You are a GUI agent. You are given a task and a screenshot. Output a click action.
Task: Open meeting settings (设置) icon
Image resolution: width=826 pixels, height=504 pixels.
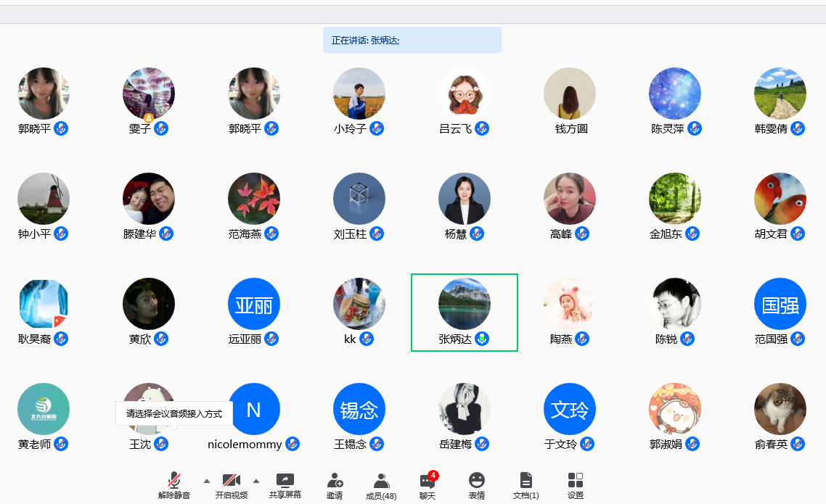point(576,481)
